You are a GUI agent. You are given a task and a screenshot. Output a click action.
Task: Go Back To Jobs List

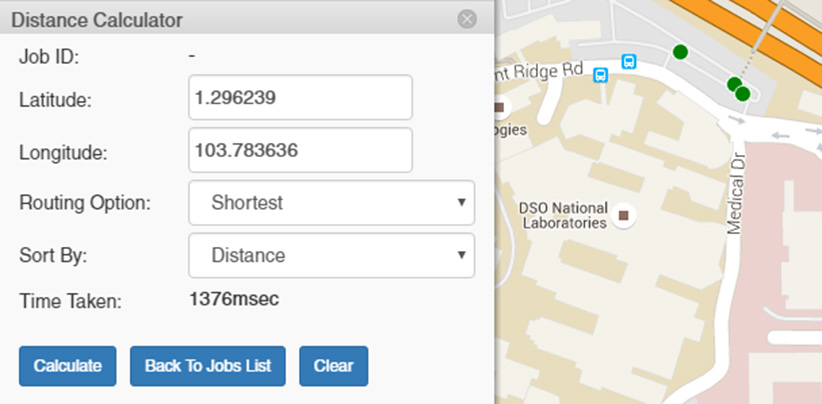[208, 366]
